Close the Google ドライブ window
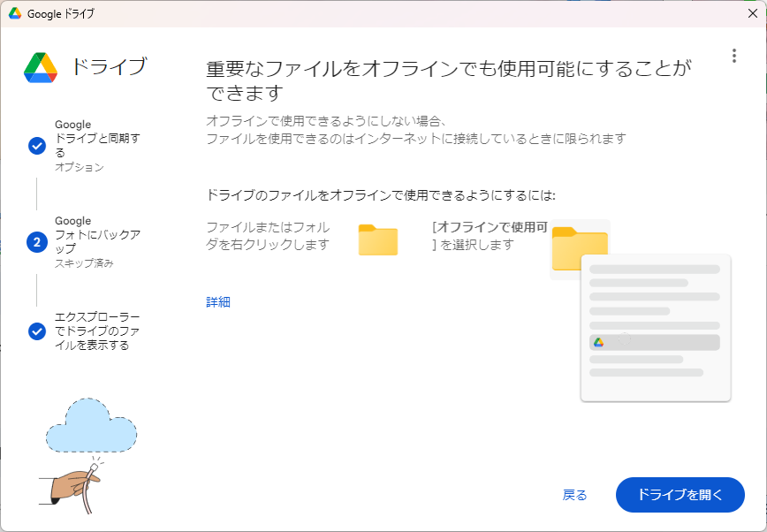This screenshot has height=532, width=767. click(x=753, y=14)
